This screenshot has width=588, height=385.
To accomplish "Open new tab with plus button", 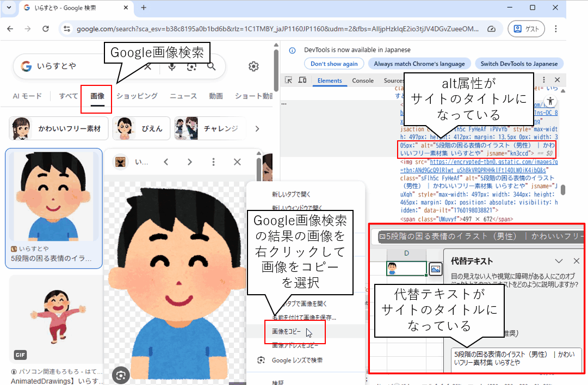I will [x=144, y=8].
